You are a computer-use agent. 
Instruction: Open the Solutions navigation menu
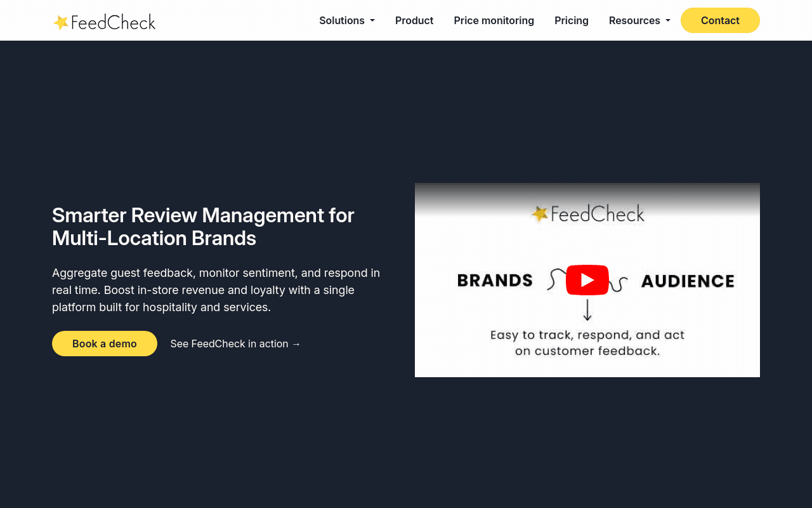[347, 20]
